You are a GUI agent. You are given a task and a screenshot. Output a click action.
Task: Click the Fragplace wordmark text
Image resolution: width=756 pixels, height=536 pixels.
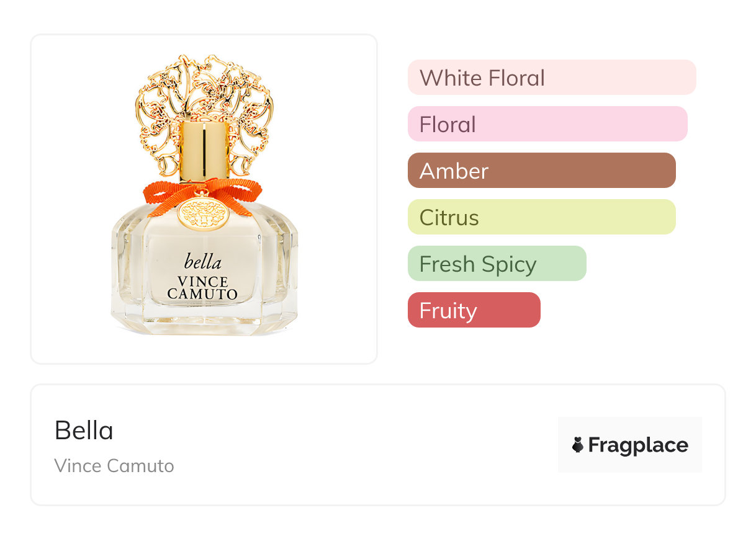coord(638,445)
